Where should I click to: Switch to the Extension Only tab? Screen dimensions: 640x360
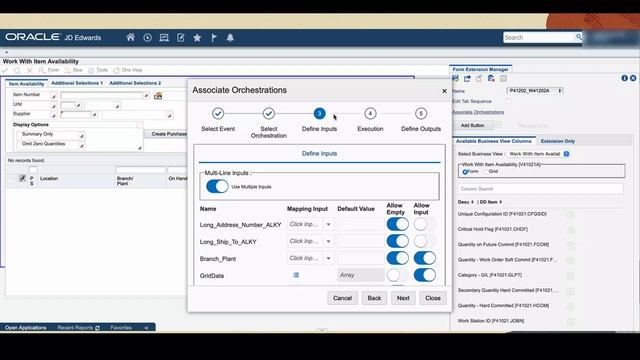point(558,141)
